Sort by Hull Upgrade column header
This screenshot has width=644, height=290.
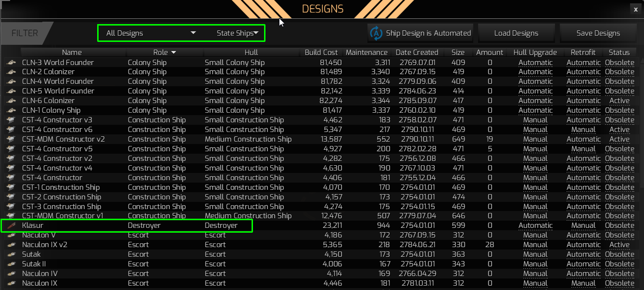pyautogui.click(x=535, y=52)
